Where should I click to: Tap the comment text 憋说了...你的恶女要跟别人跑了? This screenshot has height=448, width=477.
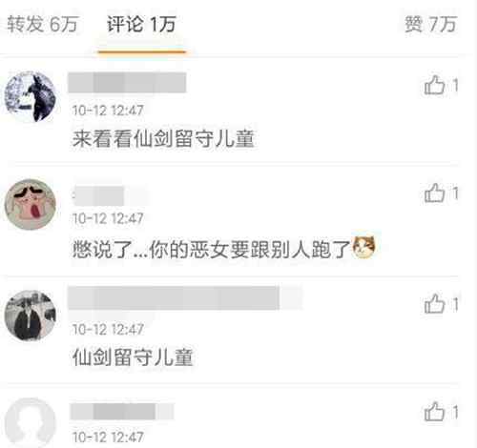212,249
